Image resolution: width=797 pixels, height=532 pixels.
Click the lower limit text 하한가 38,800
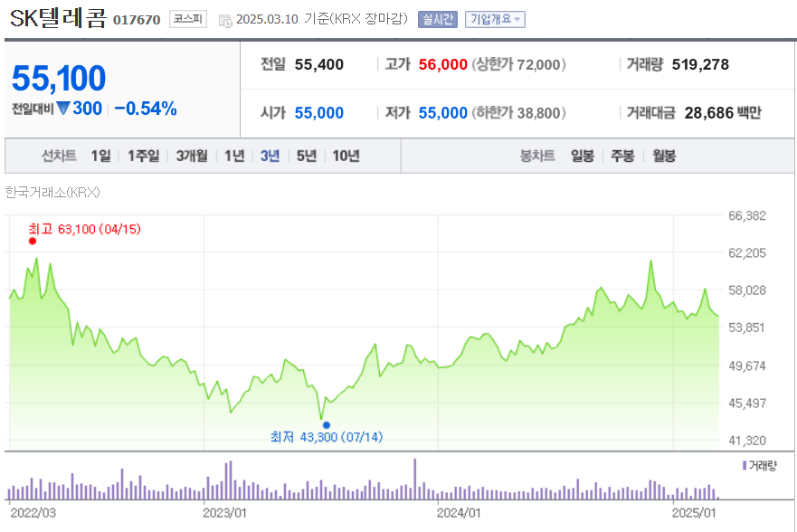click(x=518, y=113)
